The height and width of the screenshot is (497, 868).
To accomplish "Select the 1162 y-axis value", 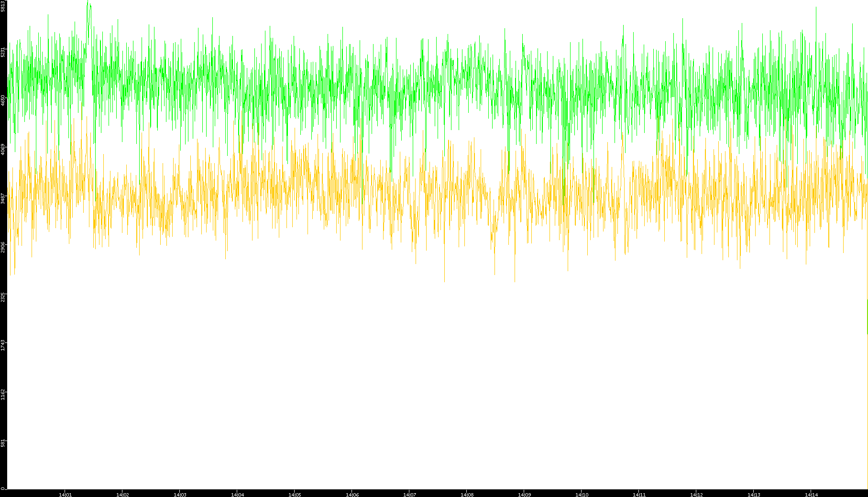I will click(x=3, y=394).
